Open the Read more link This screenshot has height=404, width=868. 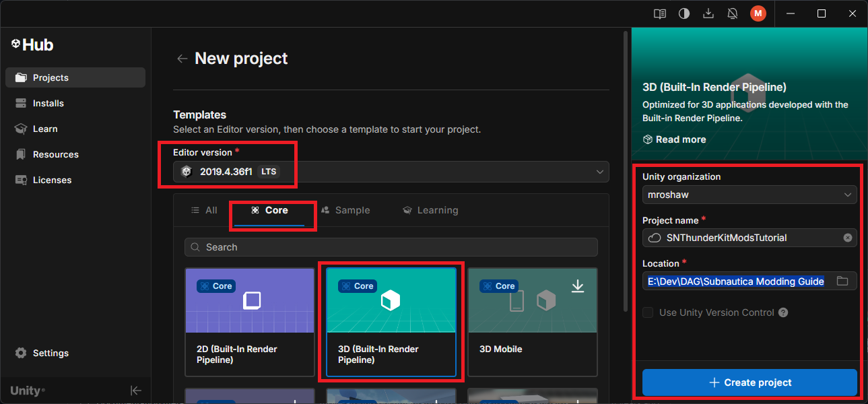tap(675, 139)
